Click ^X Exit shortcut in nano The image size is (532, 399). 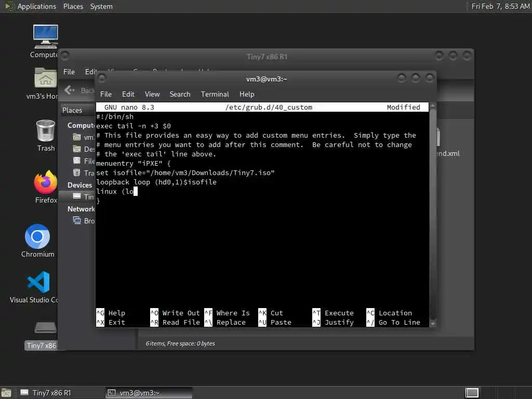point(111,322)
